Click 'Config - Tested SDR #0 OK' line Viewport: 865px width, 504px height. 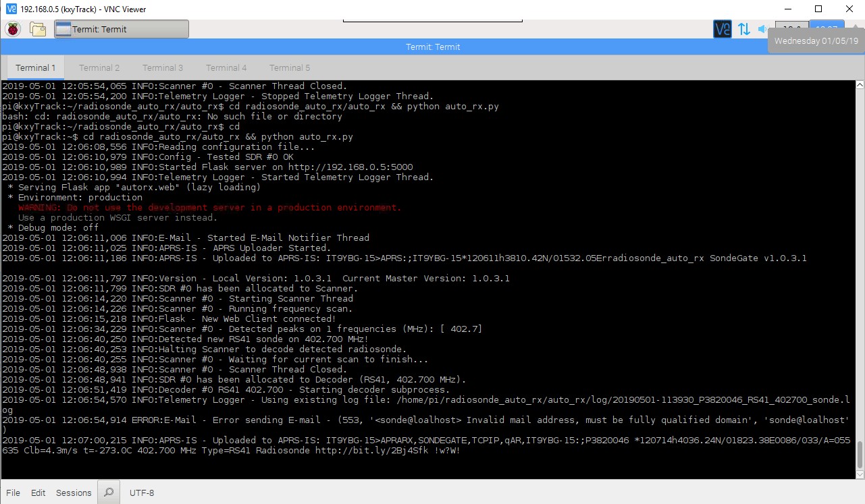coord(148,157)
